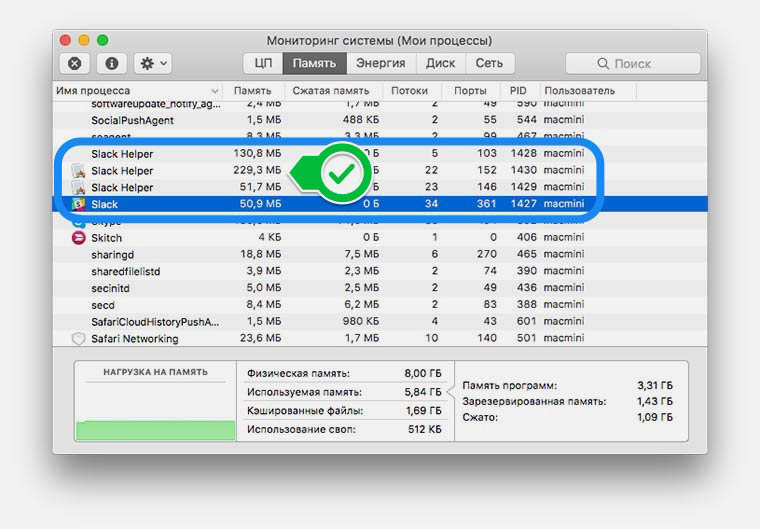Click the Skitch app icon in list
Screen dimensions: 760x529
point(78,238)
